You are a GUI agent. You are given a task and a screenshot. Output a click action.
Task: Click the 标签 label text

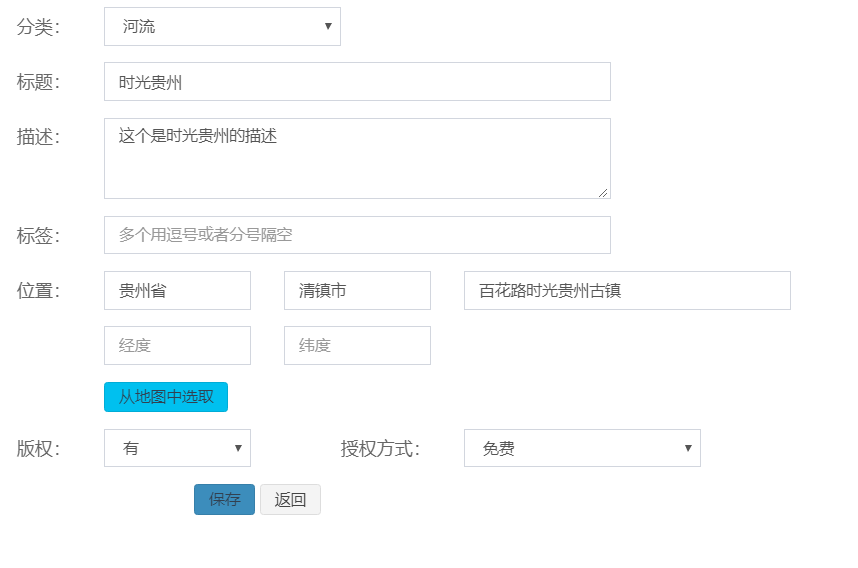(38, 236)
